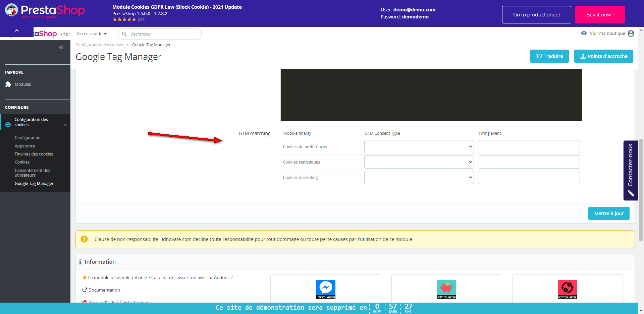Click Firing event field for Cookies de préférences

pos(529,146)
